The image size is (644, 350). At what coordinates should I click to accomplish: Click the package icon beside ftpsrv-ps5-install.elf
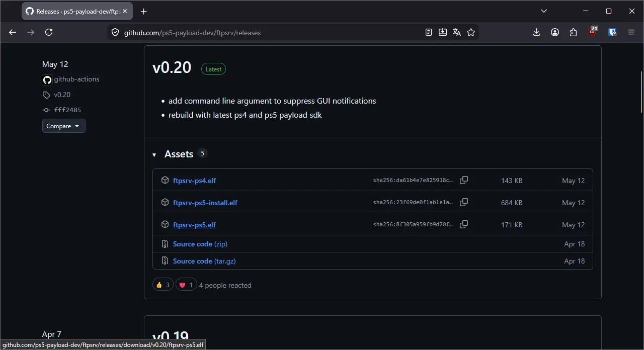(x=165, y=202)
